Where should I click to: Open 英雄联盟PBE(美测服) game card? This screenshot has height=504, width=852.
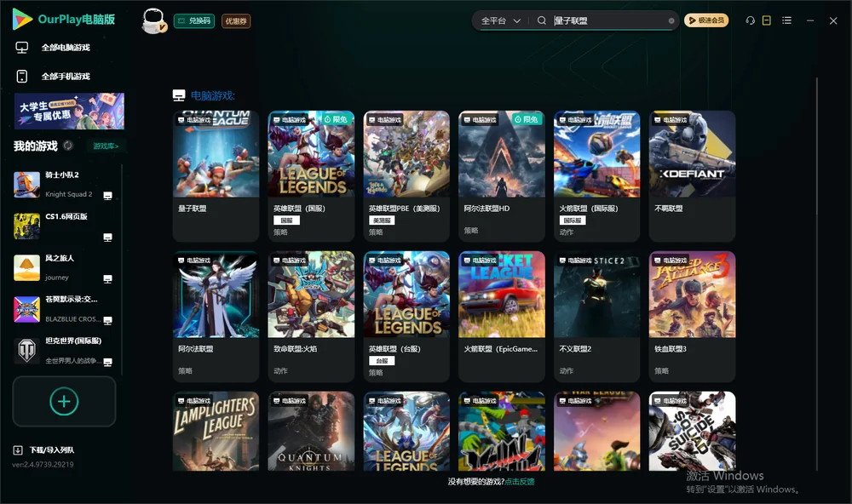point(406,176)
